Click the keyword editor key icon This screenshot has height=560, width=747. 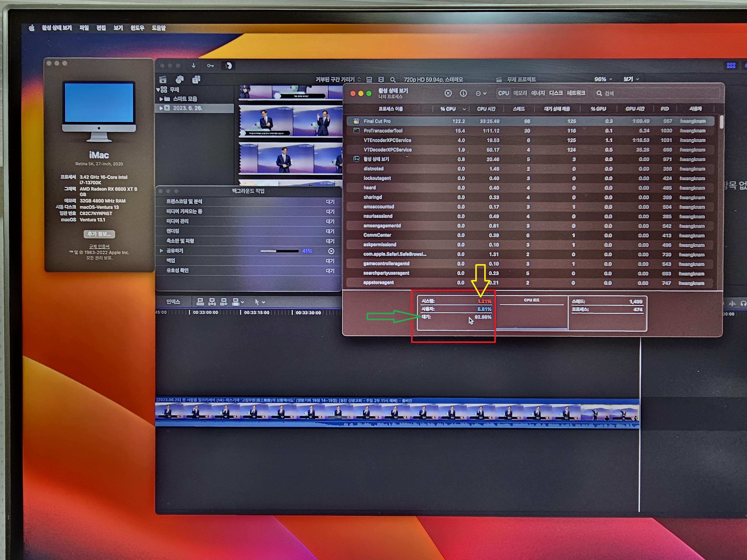pyautogui.click(x=210, y=66)
